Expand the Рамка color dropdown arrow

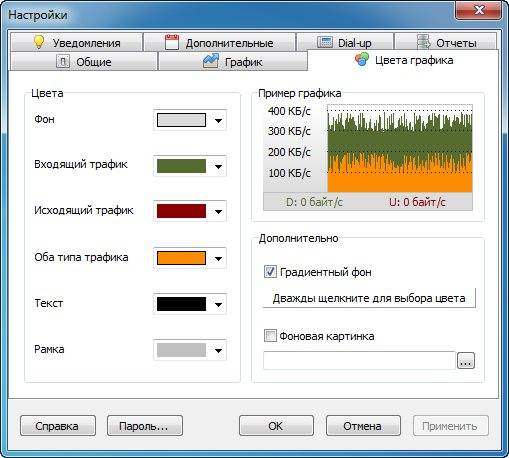(x=218, y=350)
